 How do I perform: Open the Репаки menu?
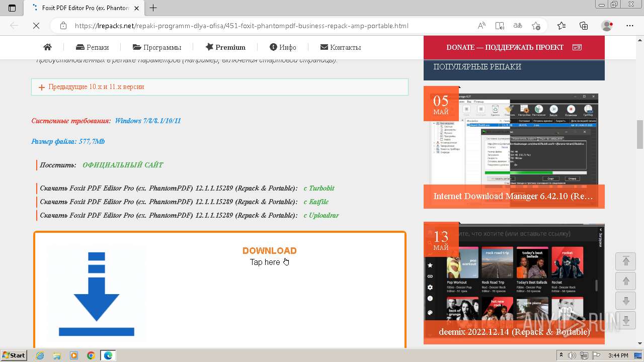pos(92,47)
